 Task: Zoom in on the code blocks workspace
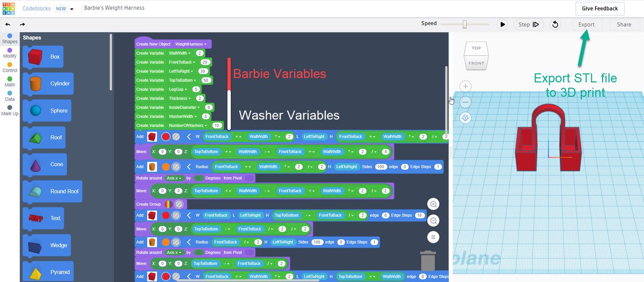point(434,204)
